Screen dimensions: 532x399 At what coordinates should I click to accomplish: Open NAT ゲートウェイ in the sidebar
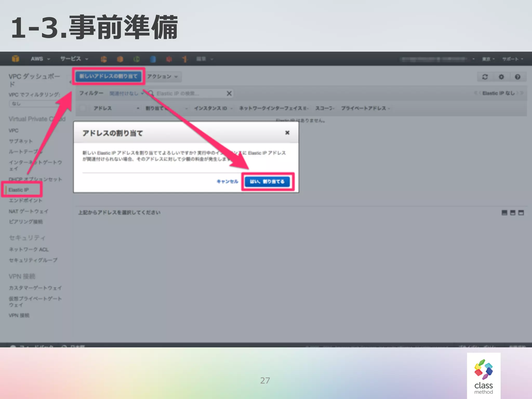coord(29,211)
